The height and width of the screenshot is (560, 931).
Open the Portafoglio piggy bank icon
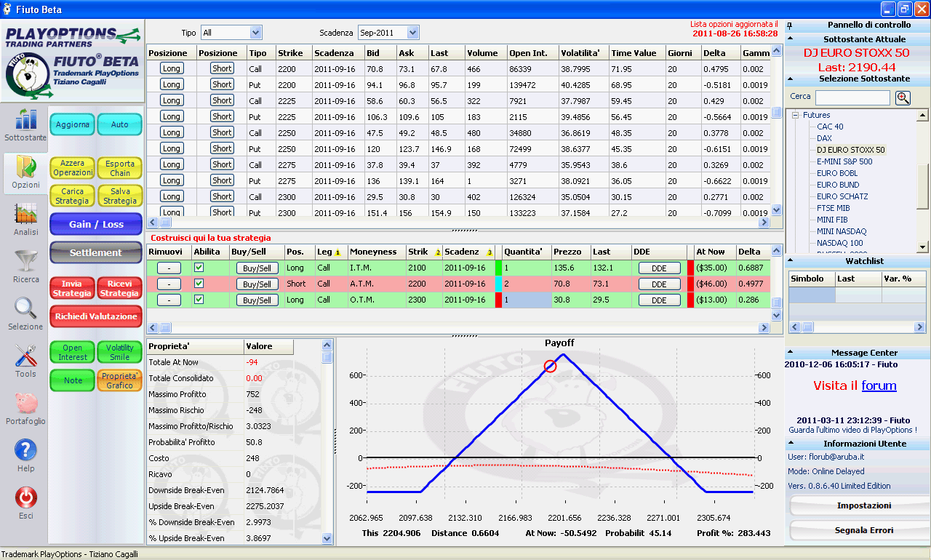[25, 403]
